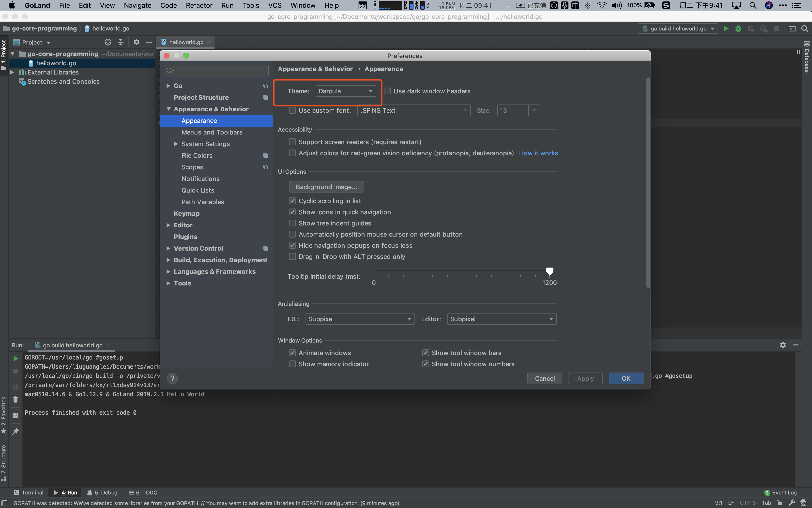Open Preferences help question mark
This screenshot has width=812, height=508.
[172, 378]
